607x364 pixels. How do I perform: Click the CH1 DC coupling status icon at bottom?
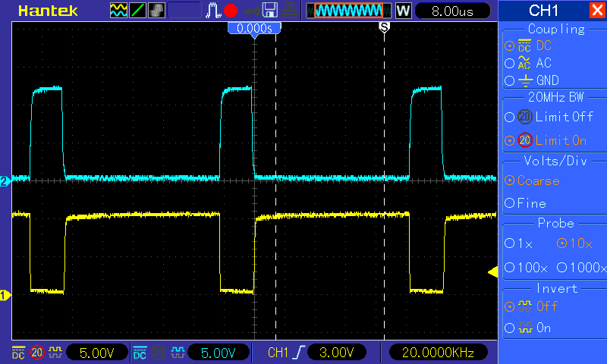tap(18, 353)
